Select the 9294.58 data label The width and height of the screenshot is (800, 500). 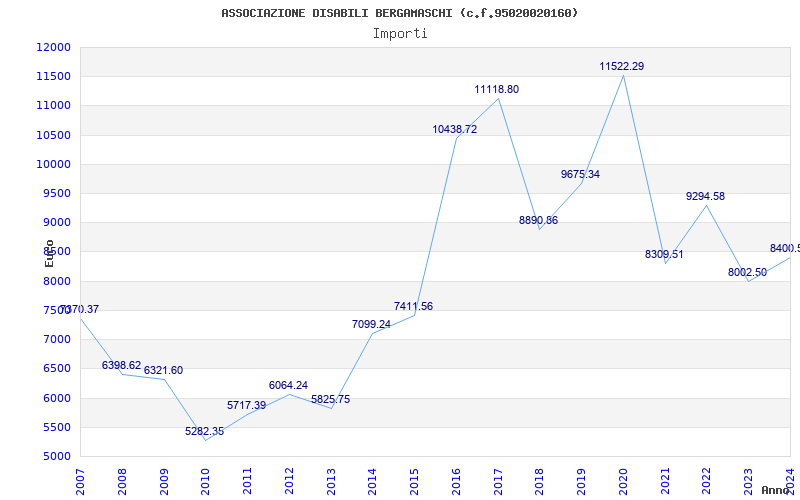point(705,196)
